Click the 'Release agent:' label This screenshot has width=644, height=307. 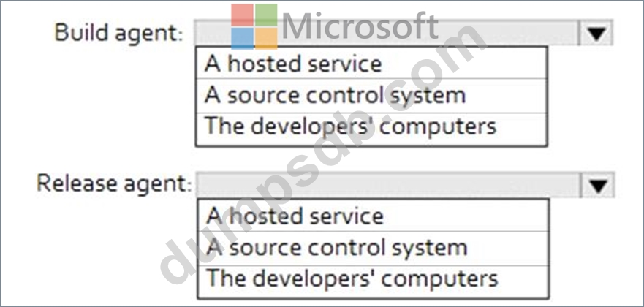(x=114, y=183)
